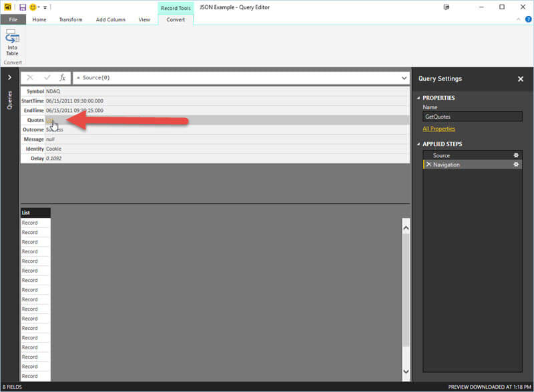Collapse the PROPERTIES section
The width and height of the screenshot is (534, 392).
click(419, 98)
